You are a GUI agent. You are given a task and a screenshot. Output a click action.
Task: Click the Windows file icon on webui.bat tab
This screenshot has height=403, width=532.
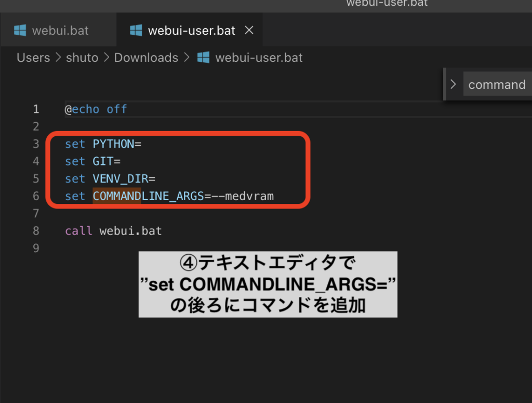point(20,31)
